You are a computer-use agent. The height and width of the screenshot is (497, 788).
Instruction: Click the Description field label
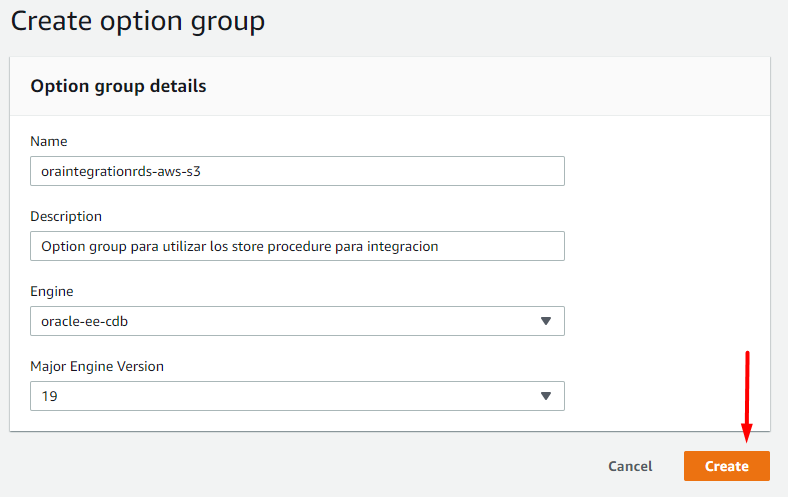(66, 216)
